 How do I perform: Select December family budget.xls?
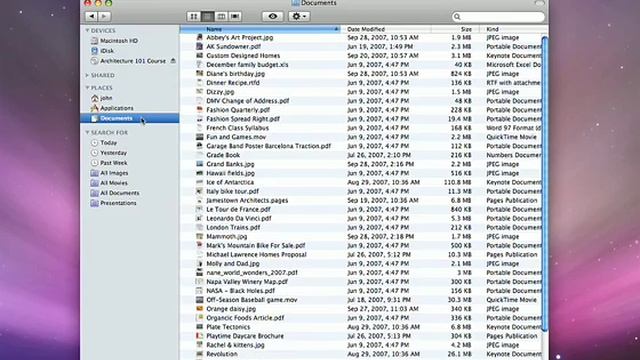coord(247,64)
